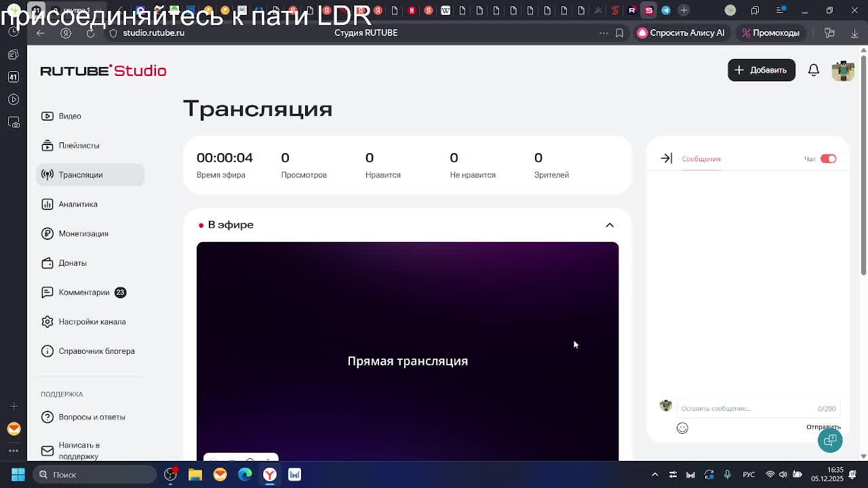
Task: Collapse the В эфире section chevron
Action: tap(610, 225)
